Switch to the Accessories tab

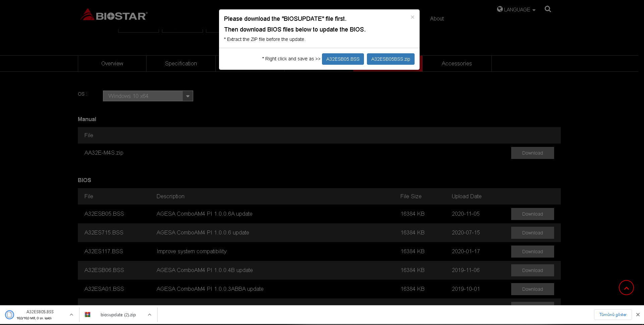click(457, 63)
